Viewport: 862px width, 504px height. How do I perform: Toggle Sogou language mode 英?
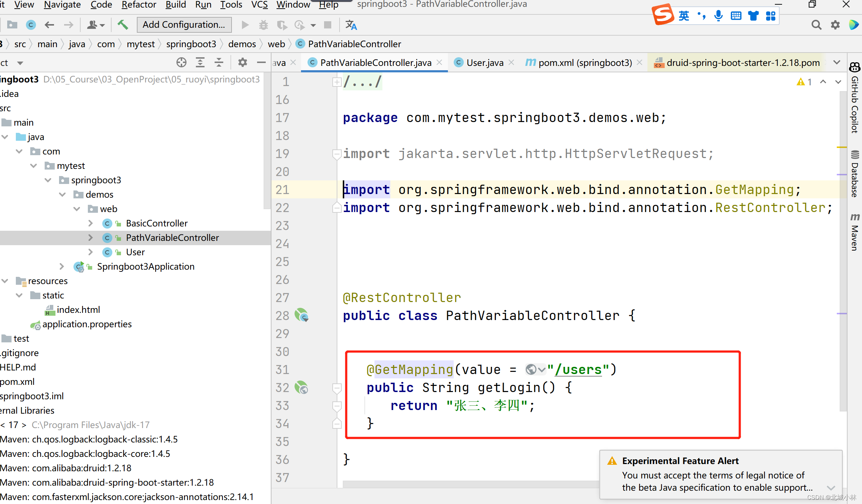pyautogui.click(x=684, y=16)
